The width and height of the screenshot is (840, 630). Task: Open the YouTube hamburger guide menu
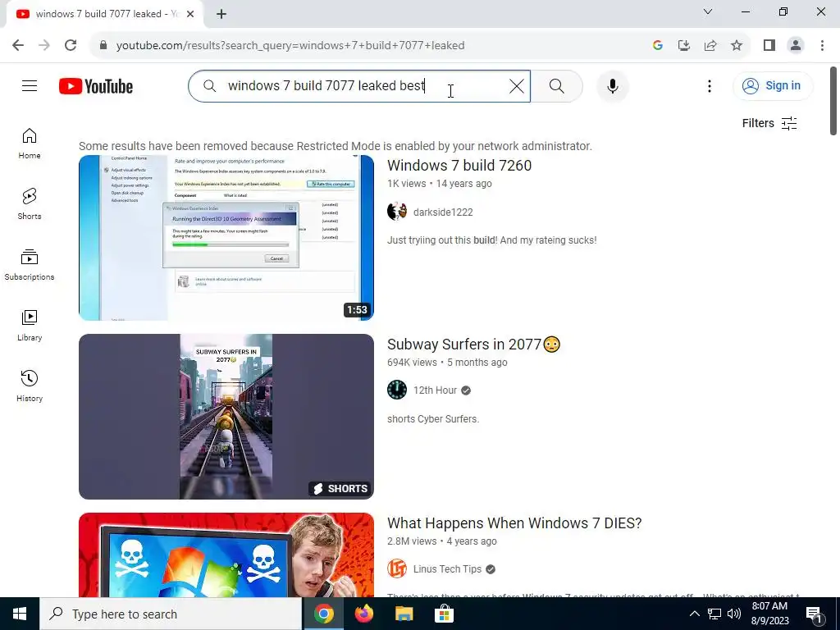30,85
